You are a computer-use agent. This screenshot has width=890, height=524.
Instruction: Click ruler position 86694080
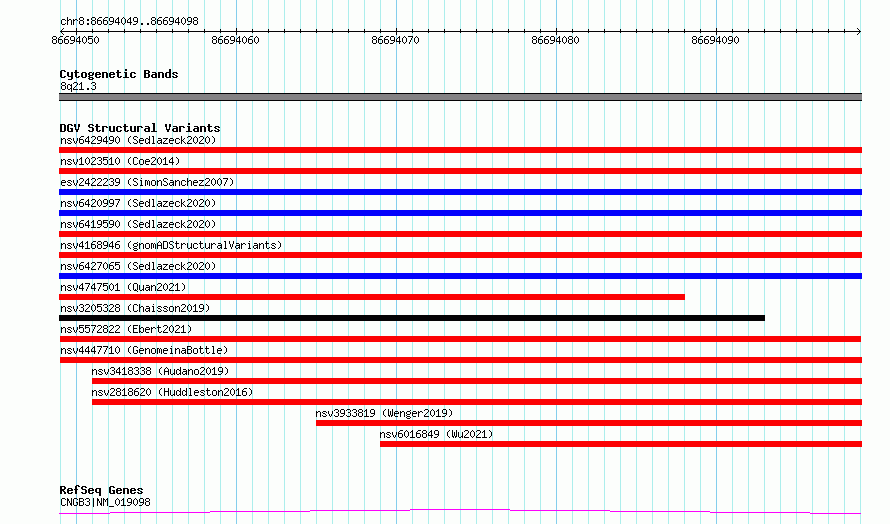[556, 40]
